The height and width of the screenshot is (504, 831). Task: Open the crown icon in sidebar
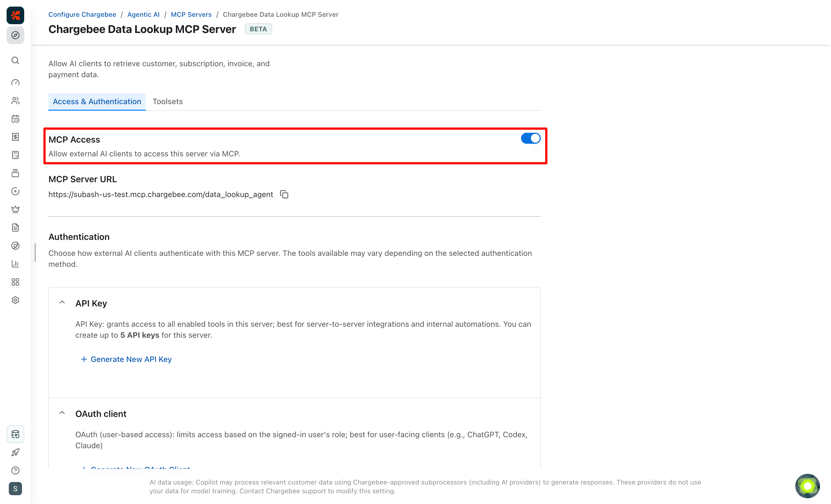tap(15, 209)
